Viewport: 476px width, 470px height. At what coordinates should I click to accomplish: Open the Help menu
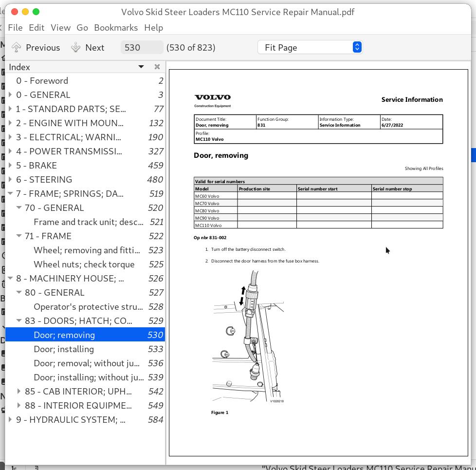(153, 28)
